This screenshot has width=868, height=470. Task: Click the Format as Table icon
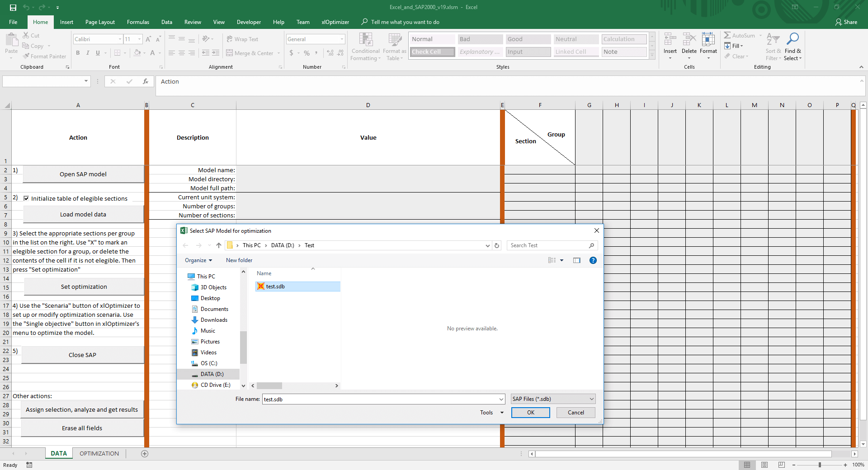[395, 40]
